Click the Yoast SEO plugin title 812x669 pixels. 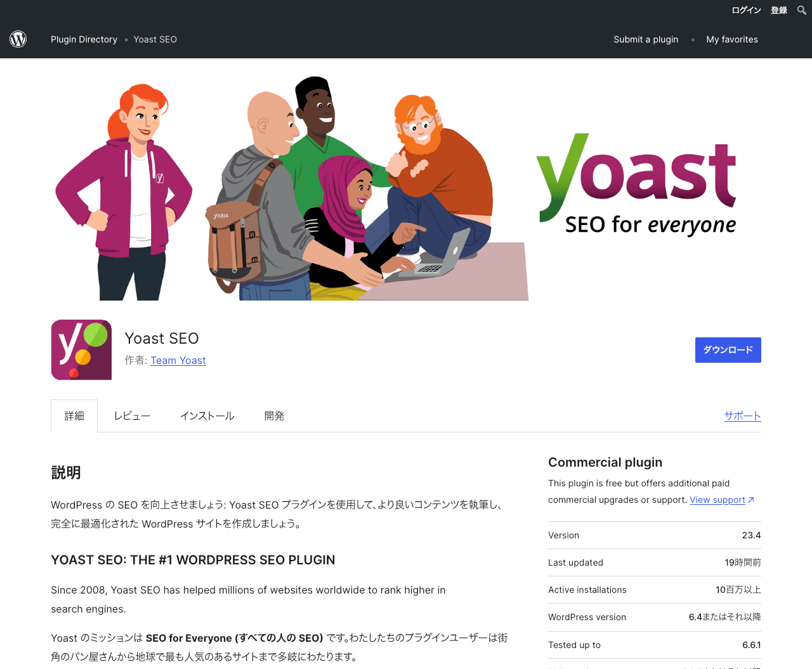(x=162, y=339)
